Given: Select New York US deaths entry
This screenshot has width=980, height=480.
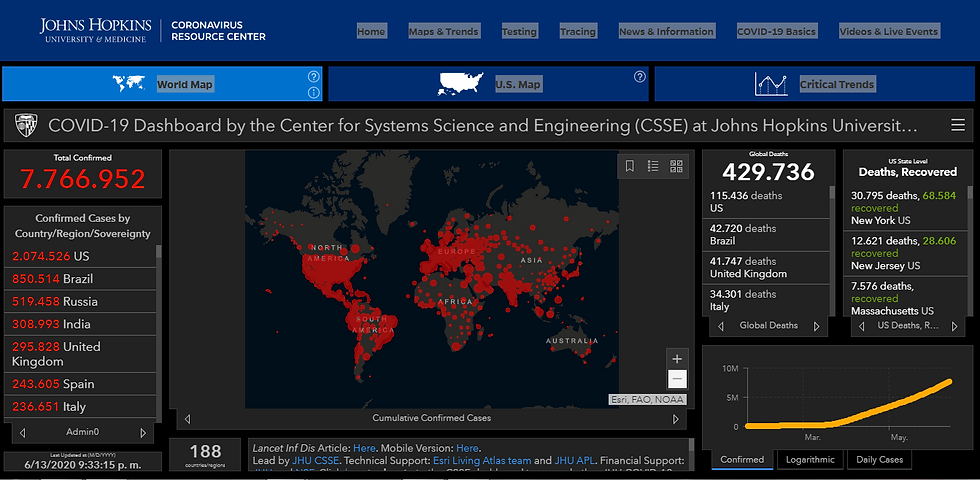Looking at the screenshot, I should (x=905, y=208).
